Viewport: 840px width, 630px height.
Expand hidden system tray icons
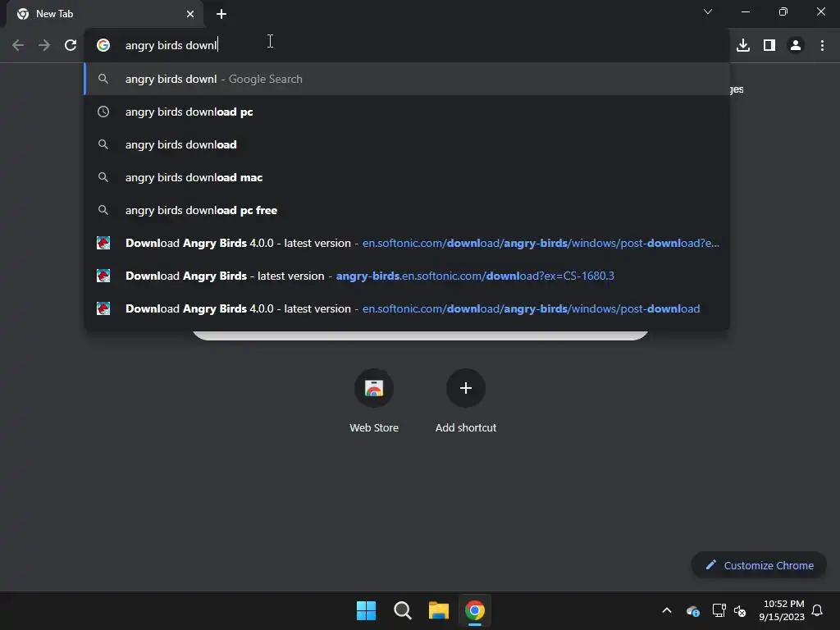point(667,610)
